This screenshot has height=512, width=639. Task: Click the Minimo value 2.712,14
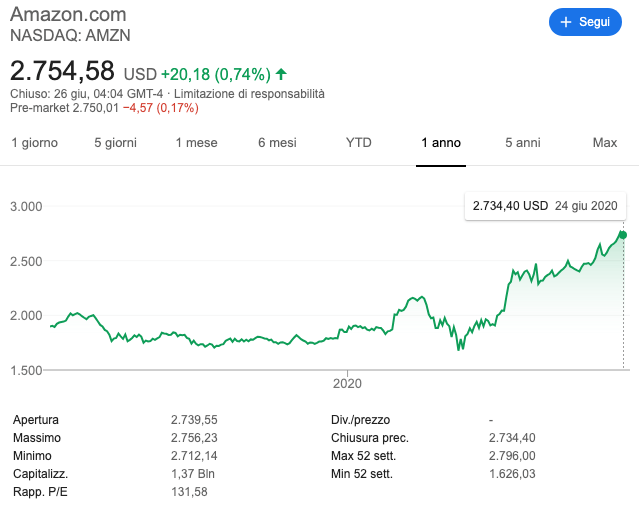click(194, 456)
